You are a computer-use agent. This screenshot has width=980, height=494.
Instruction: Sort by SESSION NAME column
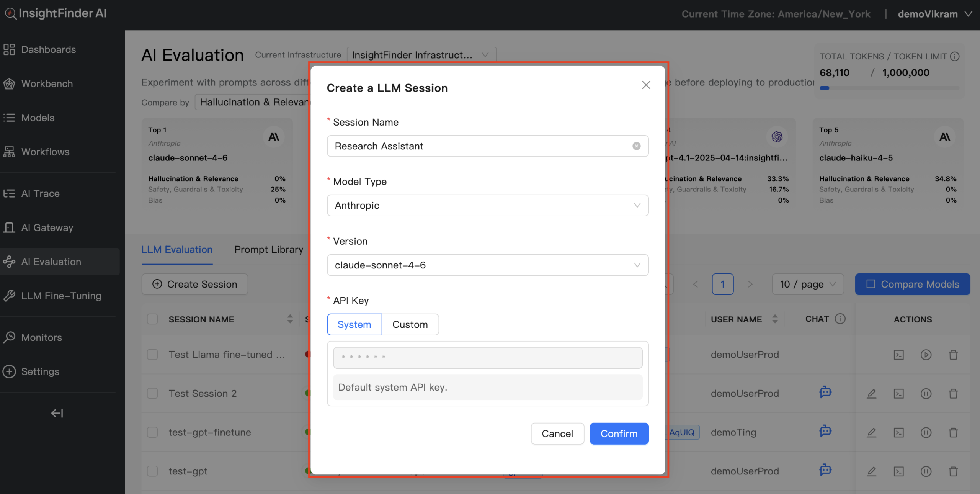click(290, 319)
